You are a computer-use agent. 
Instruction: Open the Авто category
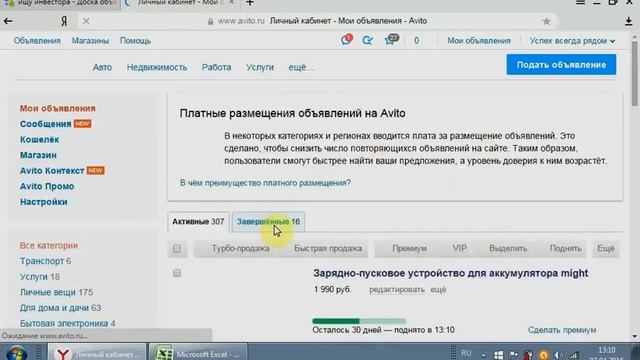102,67
